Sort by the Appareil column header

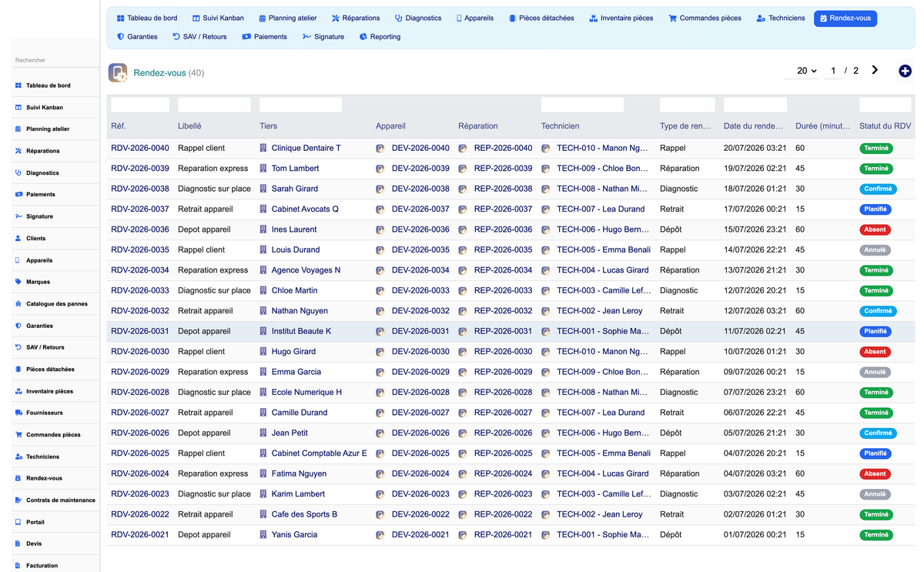(390, 126)
